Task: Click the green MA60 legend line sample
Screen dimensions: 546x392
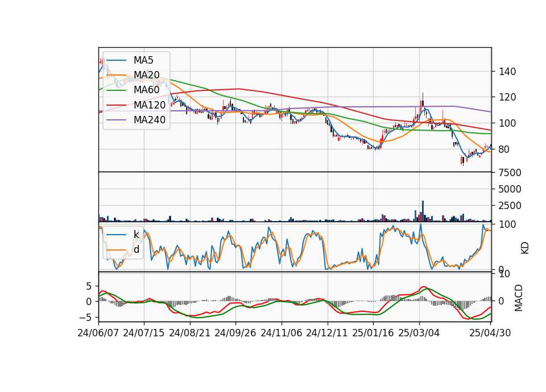Action: [x=116, y=90]
